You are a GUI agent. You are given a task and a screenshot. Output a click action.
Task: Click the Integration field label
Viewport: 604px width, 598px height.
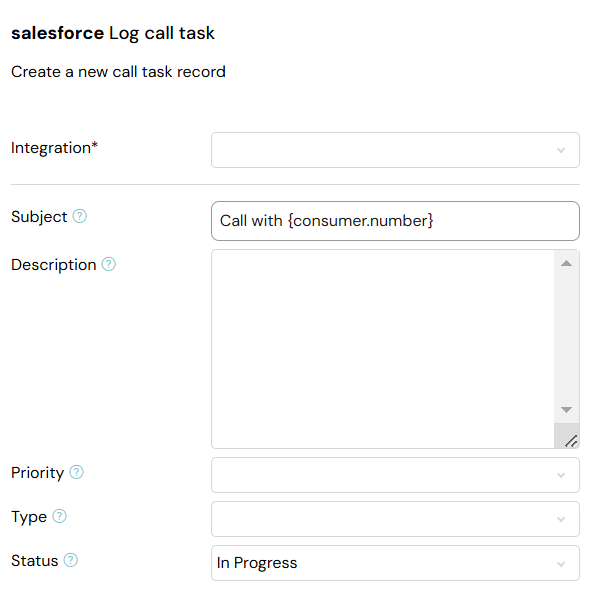54,148
